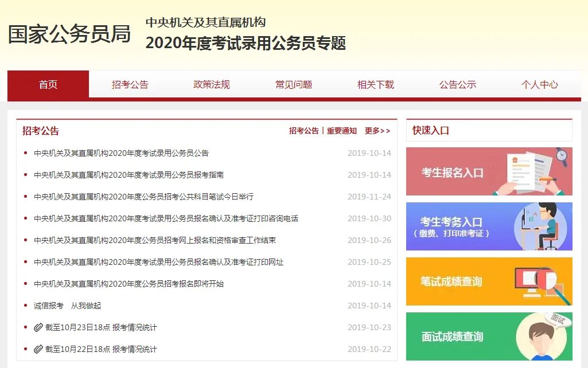Open the 2020年度考试录用公务员公告 announcement
Image resolution: width=588 pixels, height=368 pixels.
(x=121, y=152)
